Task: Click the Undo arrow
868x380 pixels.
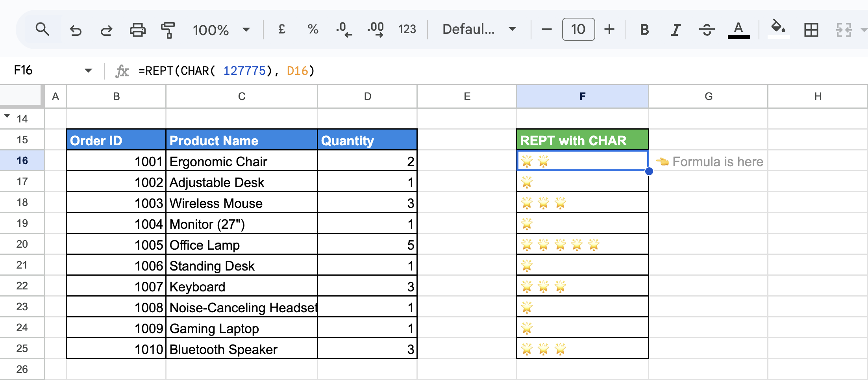Action: point(75,30)
